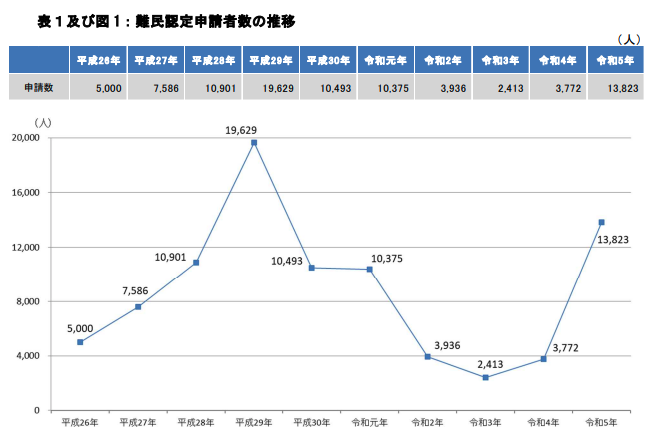Click the 20,000 label on the vertical axis

tap(23, 138)
